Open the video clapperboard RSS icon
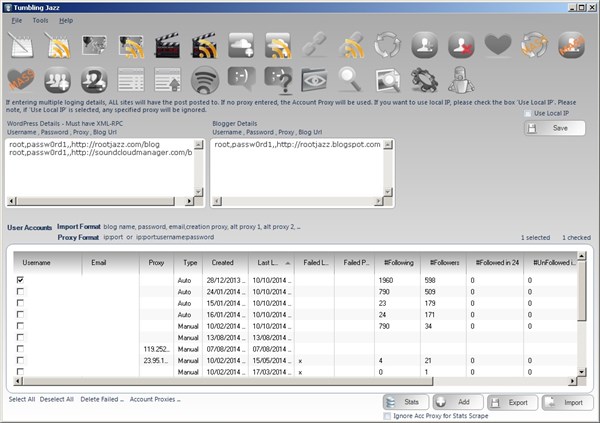Viewport: 600px width, 423px height. (204, 45)
